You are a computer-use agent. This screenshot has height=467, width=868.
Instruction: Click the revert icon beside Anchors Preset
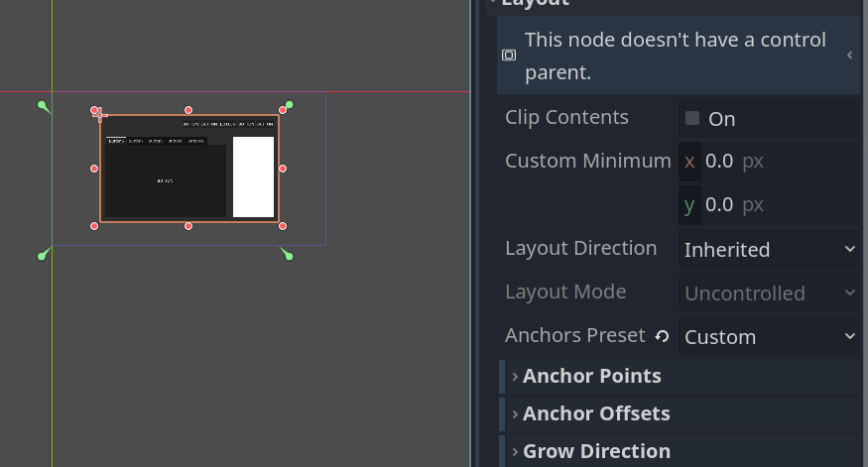(662, 337)
